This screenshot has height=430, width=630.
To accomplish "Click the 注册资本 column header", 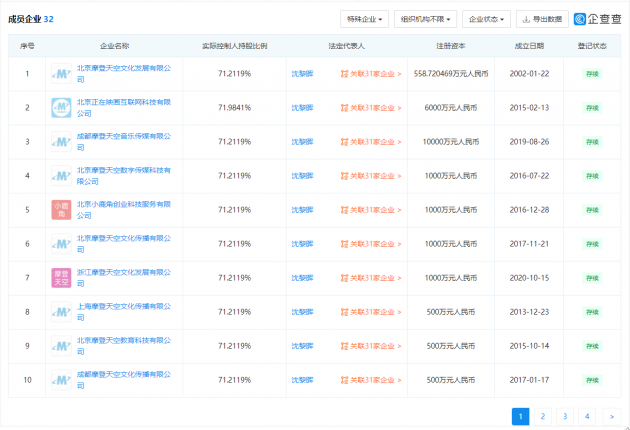I will [451, 46].
